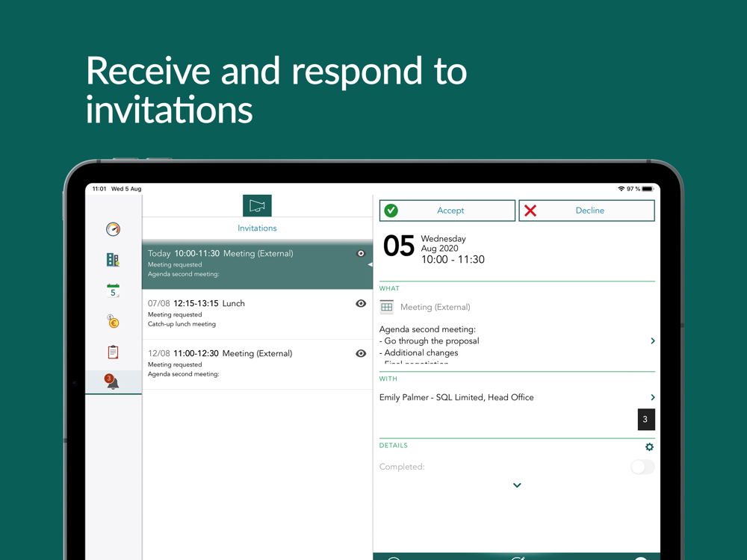Open the dashboard gauge icon in sidebar

click(113, 229)
